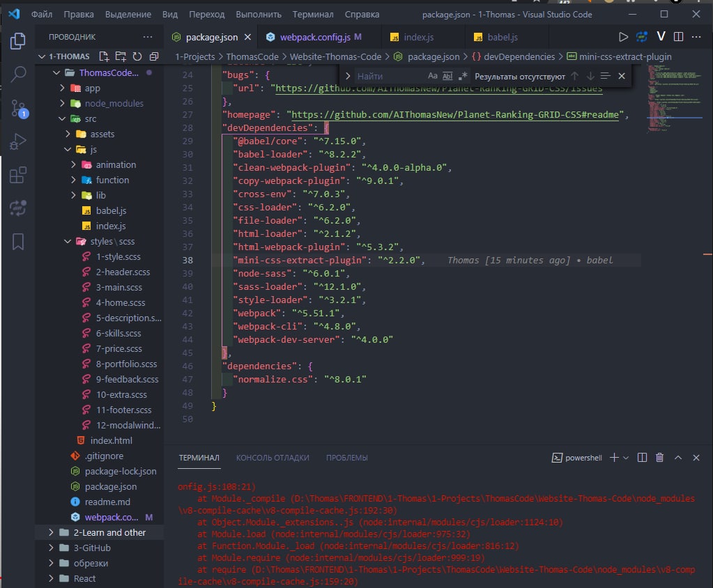Open 8-portfolio.scss in explorer
The width and height of the screenshot is (713, 588).
pos(126,364)
